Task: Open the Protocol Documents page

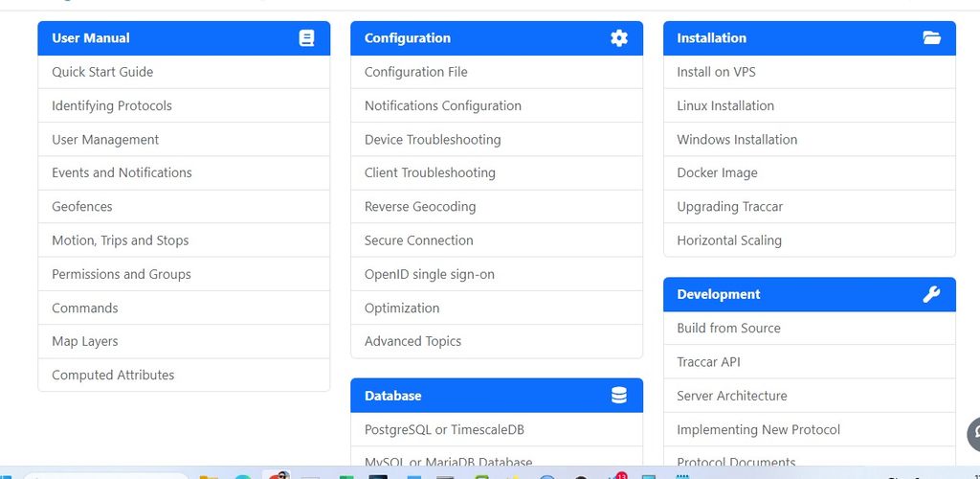Action: tap(810, 457)
